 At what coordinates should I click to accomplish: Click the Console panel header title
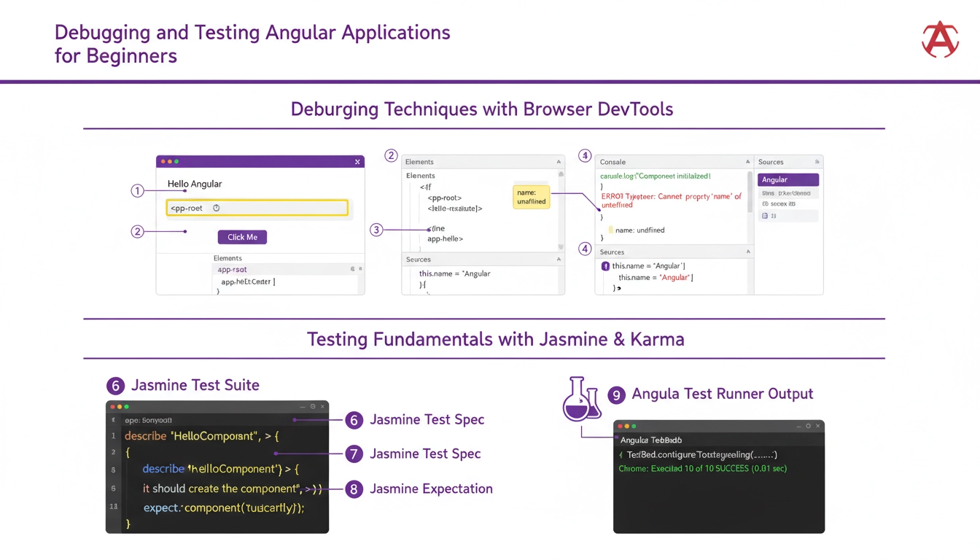[613, 162]
